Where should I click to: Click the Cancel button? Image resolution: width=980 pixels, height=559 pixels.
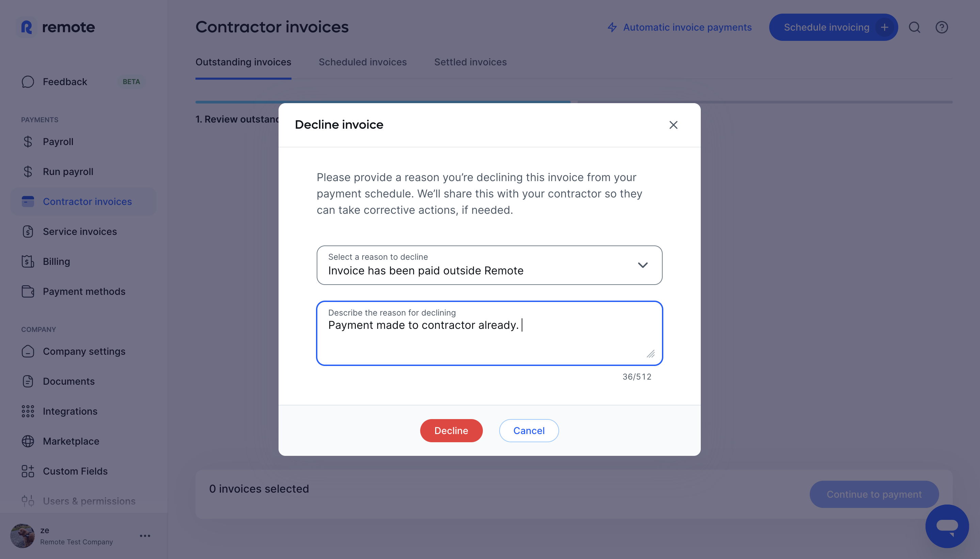coord(529,431)
